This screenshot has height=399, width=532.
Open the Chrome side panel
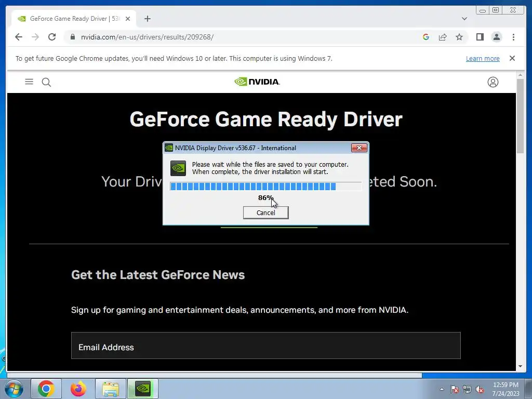[x=480, y=37]
